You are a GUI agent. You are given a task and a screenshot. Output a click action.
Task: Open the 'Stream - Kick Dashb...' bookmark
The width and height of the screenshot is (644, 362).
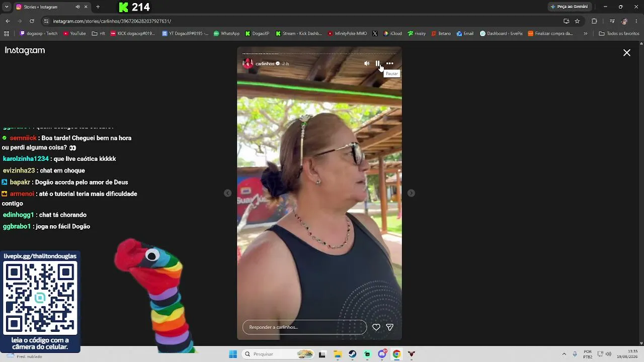[298, 34]
